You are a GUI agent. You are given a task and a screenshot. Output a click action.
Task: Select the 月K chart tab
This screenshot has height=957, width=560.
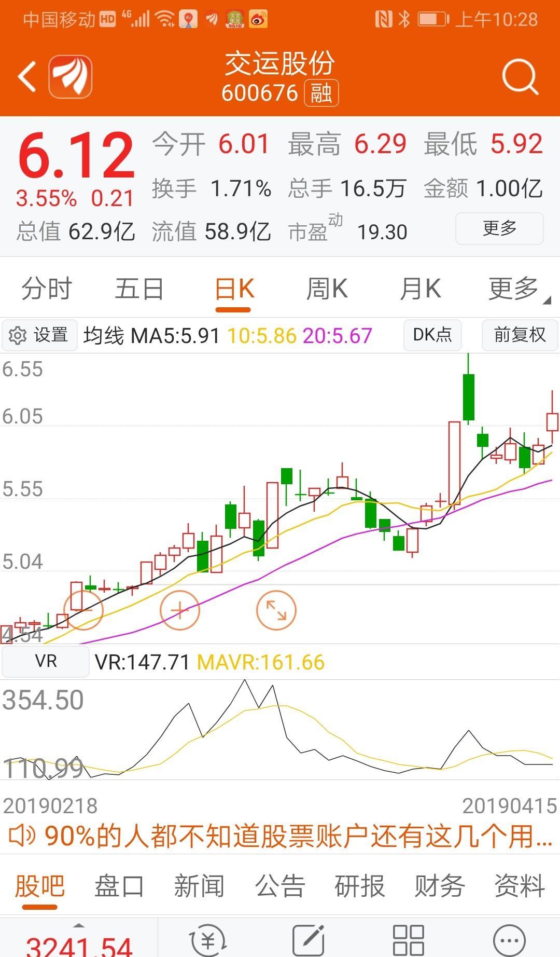(420, 289)
